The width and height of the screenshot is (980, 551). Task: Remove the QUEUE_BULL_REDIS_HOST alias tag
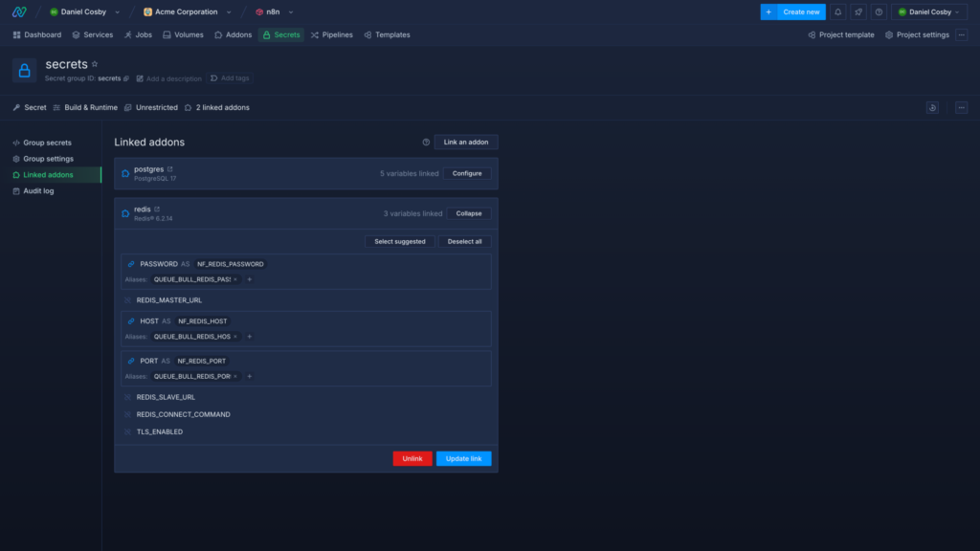tap(235, 337)
